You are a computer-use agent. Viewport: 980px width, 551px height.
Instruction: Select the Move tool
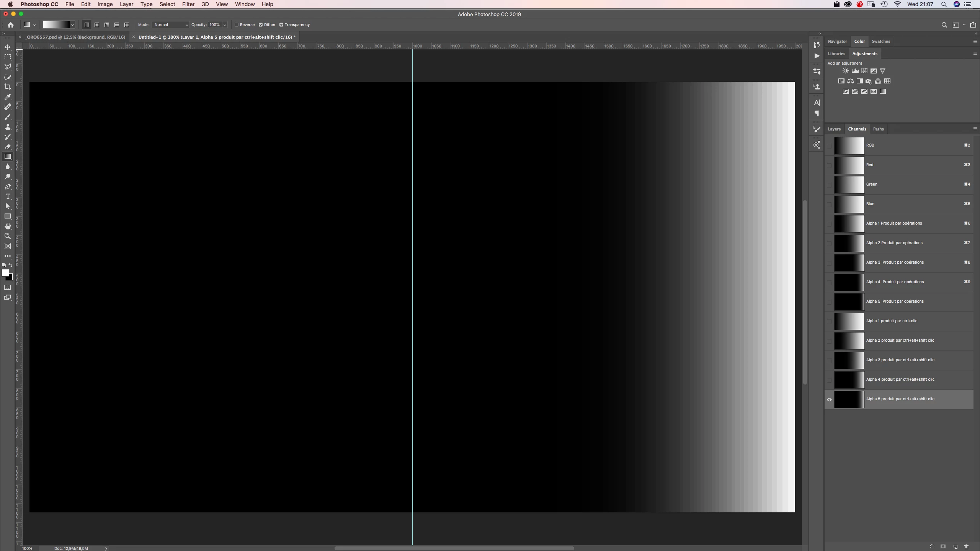click(x=8, y=47)
